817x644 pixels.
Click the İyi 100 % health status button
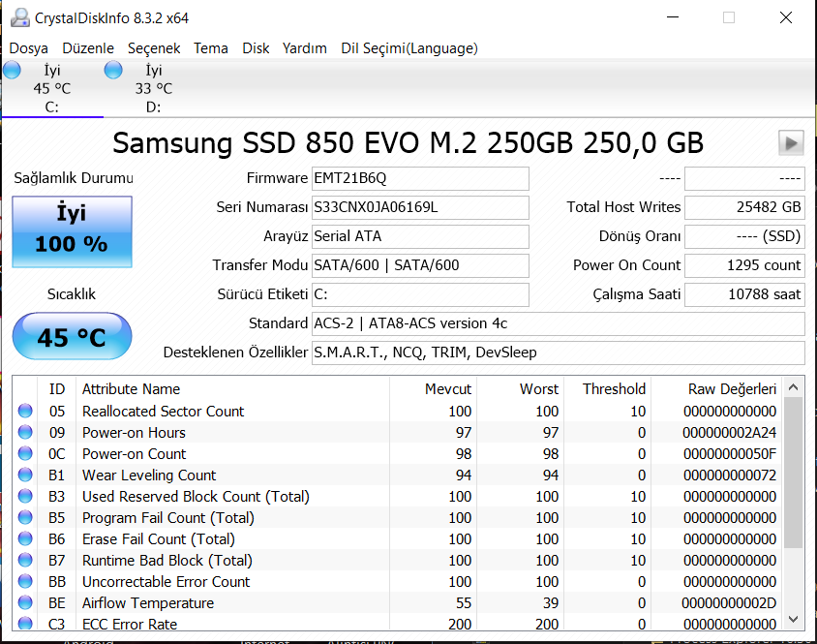(x=72, y=232)
